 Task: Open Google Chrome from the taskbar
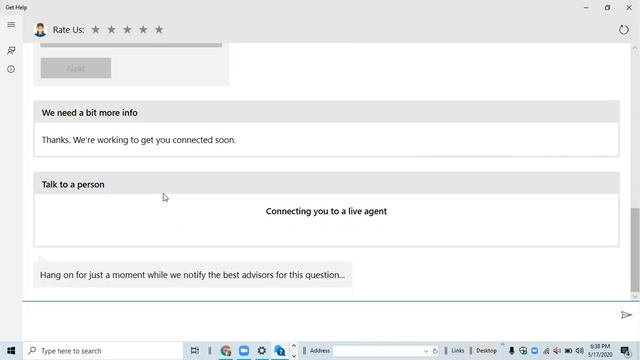pyautogui.click(x=226, y=351)
